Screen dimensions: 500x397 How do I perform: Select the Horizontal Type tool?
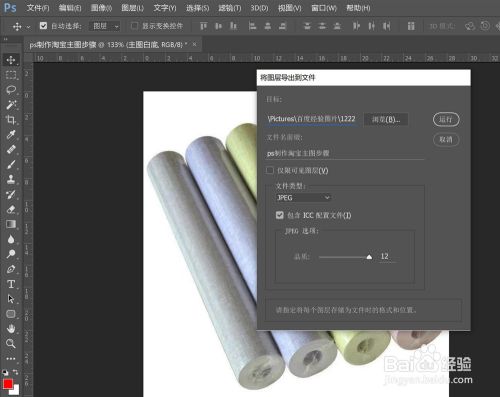coord(11,284)
